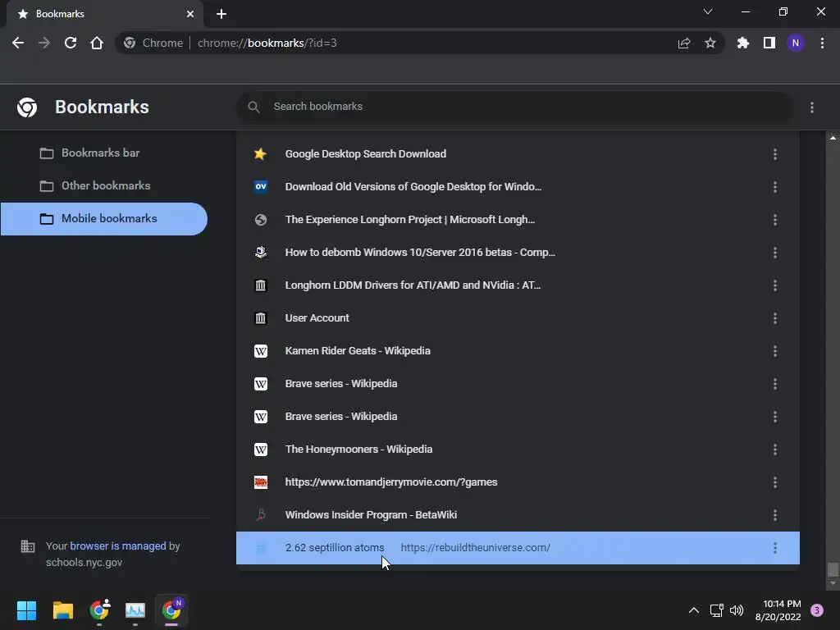The width and height of the screenshot is (840, 630).
Task: Open more actions for User Account bookmark
Action: coord(774,318)
